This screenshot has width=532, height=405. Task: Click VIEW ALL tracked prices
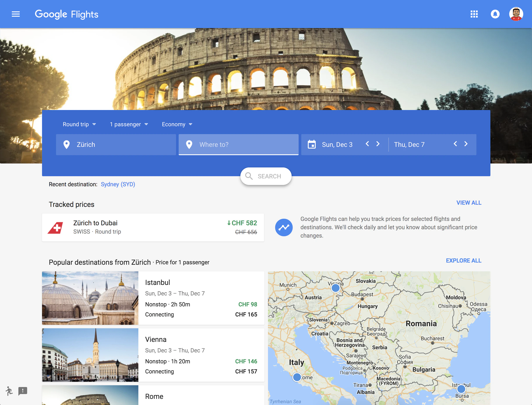[469, 203]
